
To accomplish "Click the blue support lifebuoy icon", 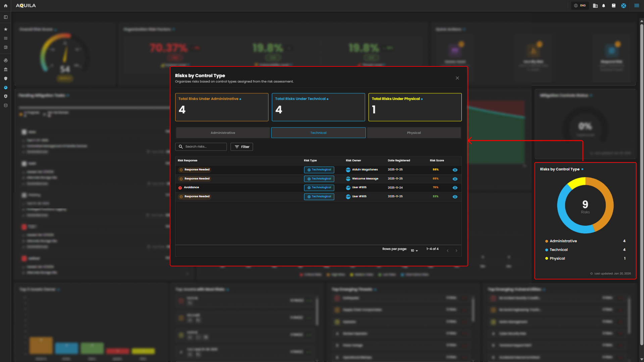I will 624,6.
